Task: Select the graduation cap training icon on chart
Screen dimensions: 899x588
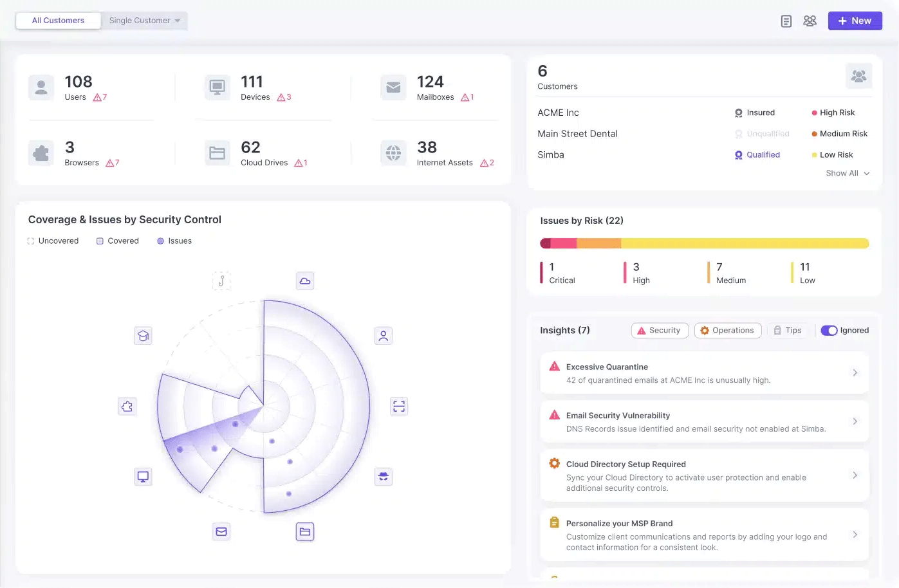Action: click(143, 336)
